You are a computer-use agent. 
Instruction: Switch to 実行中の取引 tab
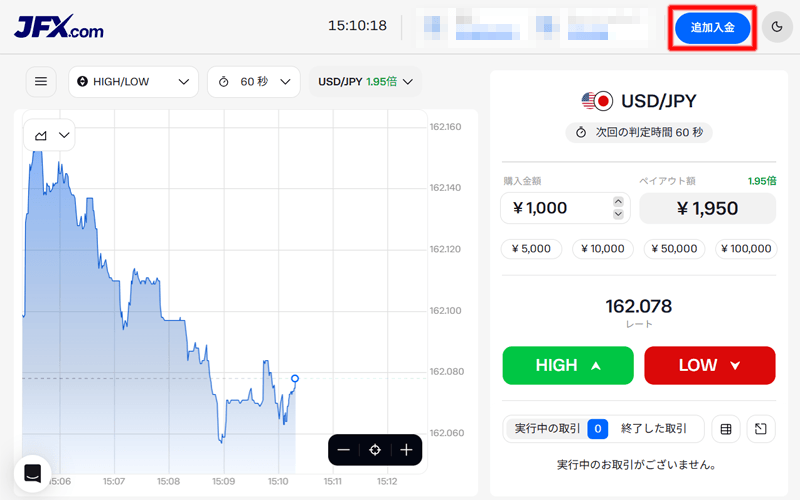(x=559, y=429)
